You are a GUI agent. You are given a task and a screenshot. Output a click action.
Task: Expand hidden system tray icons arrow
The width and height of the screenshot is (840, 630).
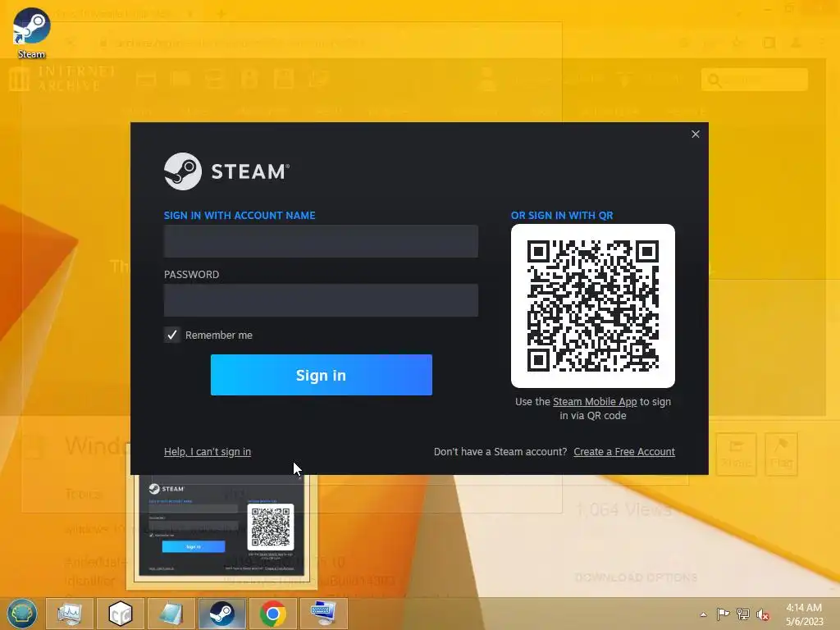coord(703,614)
